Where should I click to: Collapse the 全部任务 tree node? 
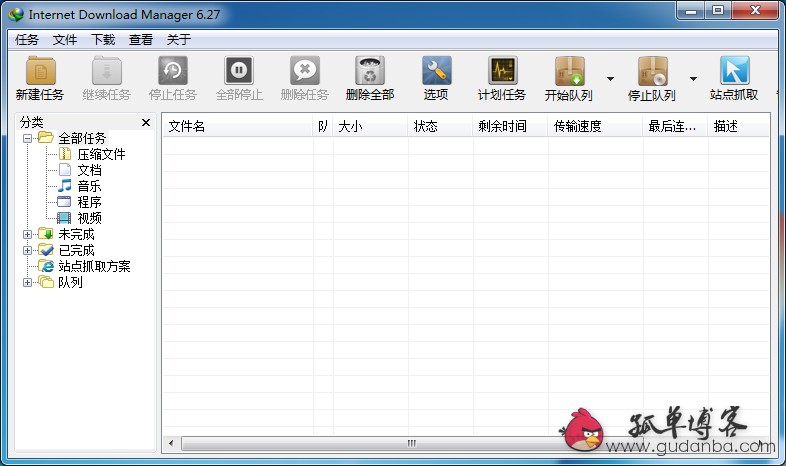[x=28, y=138]
